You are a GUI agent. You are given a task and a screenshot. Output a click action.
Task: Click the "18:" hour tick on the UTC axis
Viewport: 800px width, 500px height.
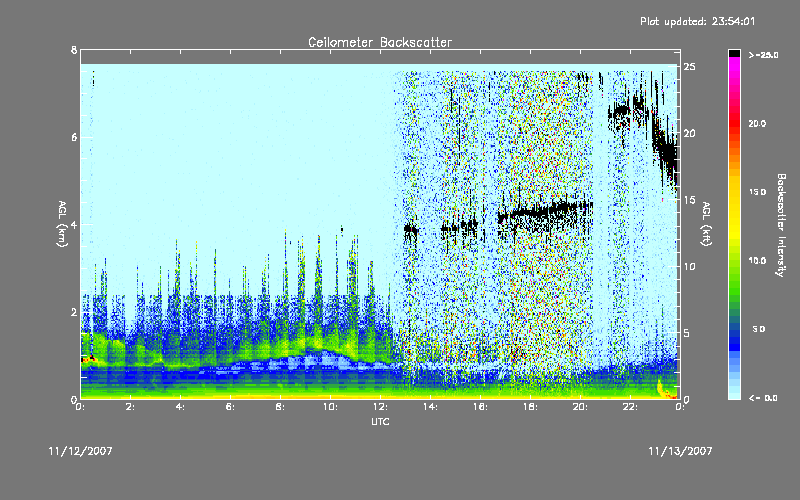531,407
